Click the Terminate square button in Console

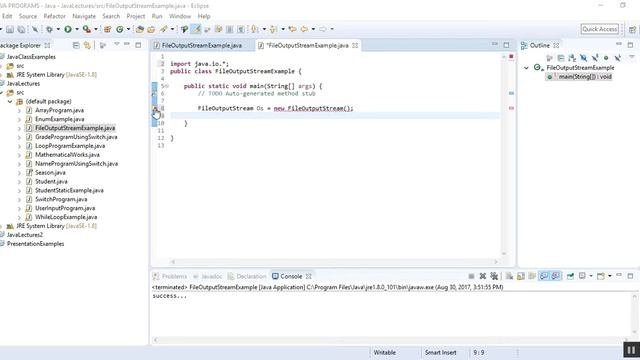point(471,276)
